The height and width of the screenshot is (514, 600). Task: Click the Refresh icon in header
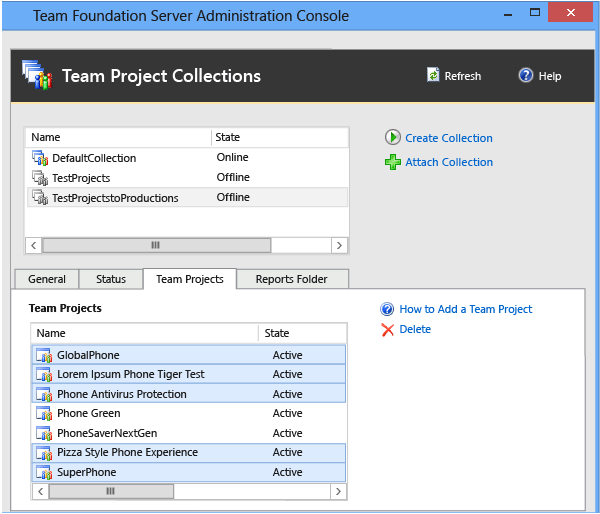433,76
